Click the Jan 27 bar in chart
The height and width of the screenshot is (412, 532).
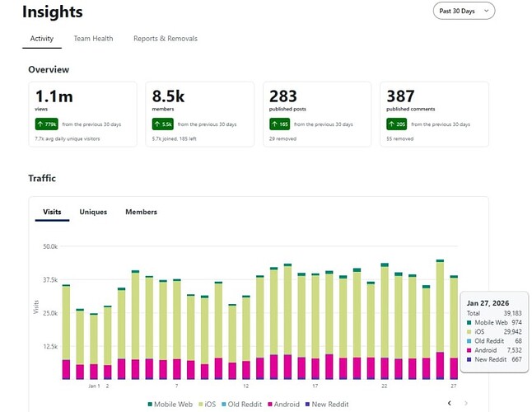454,330
